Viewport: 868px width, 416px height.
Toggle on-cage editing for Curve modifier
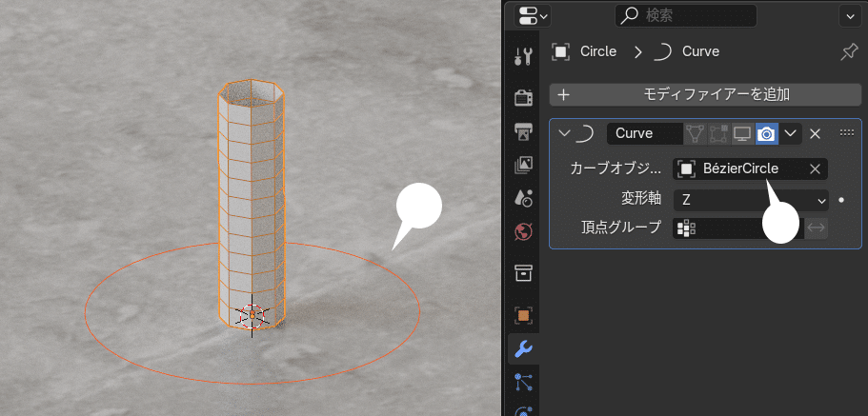pyautogui.click(x=718, y=133)
